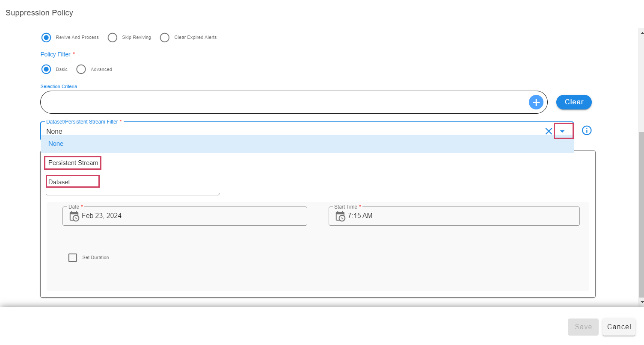644x345 pixels.
Task: Select the Basic policy filter option
Action: click(x=46, y=69)
